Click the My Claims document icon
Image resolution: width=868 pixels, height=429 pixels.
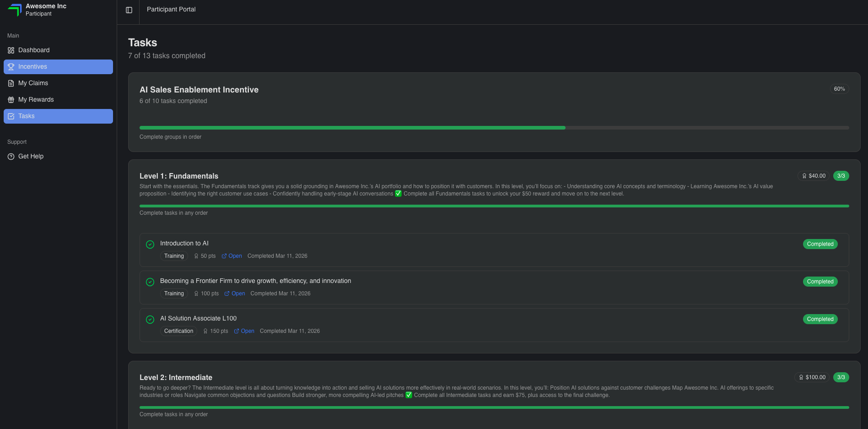pos(11,83)
